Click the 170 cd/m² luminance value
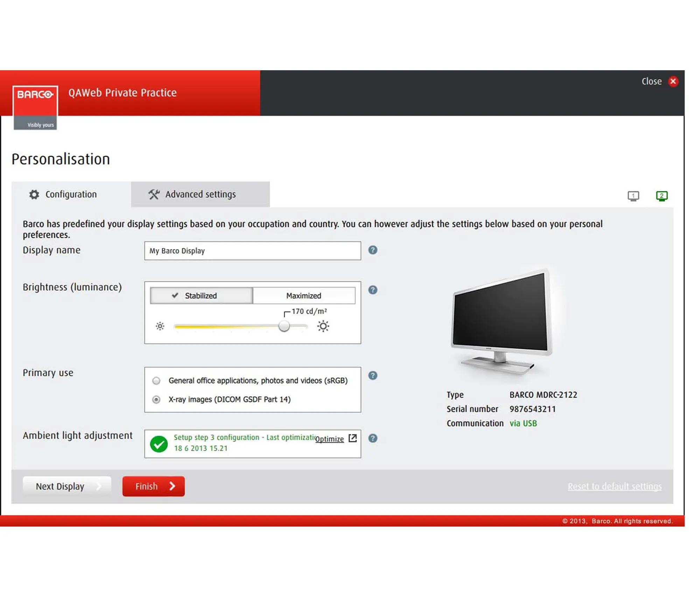The image size is (700, 596). [x=309, y=311]
